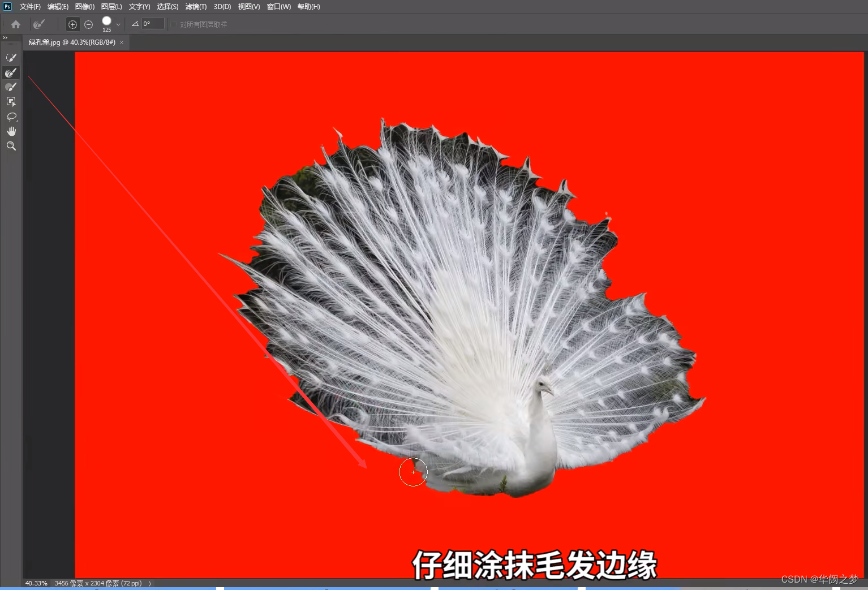Viewport: 868px width, 590px height.
Task: Select the Quick Selection tool
Action: pos(11,58)
